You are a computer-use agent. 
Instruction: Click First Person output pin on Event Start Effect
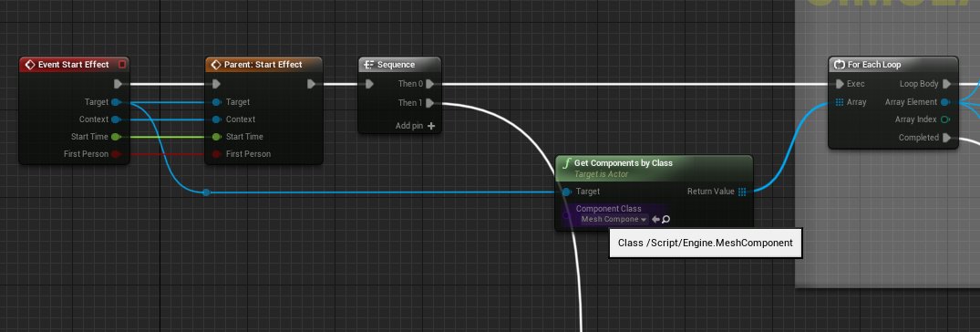[x=116, y=154]
